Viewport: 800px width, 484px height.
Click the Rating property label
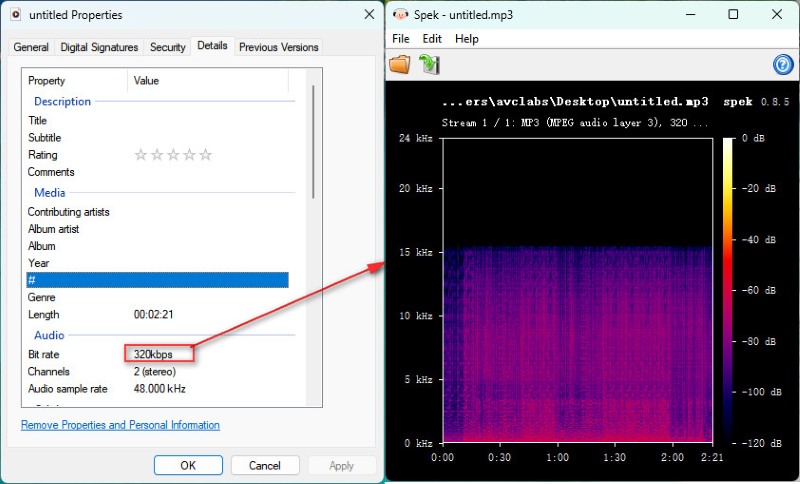pos(42,155)
